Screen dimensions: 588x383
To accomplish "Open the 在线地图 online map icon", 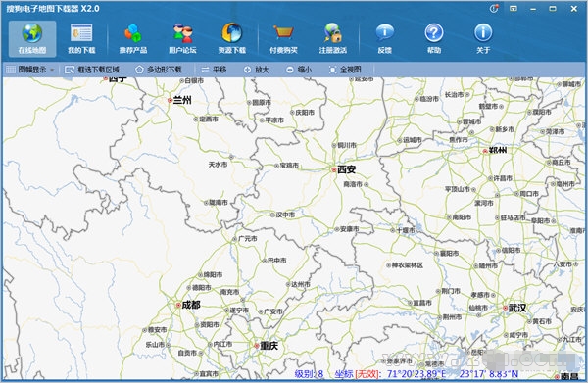I will [x=32, y=33].
